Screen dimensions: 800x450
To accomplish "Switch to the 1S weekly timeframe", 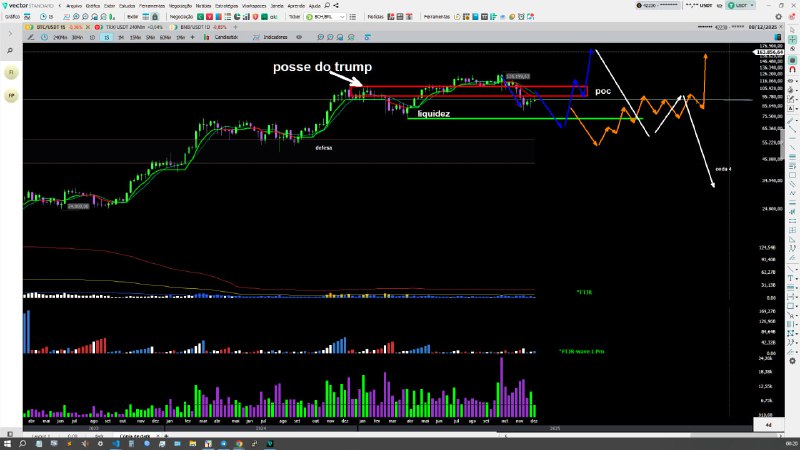I will tap(106, 36).
